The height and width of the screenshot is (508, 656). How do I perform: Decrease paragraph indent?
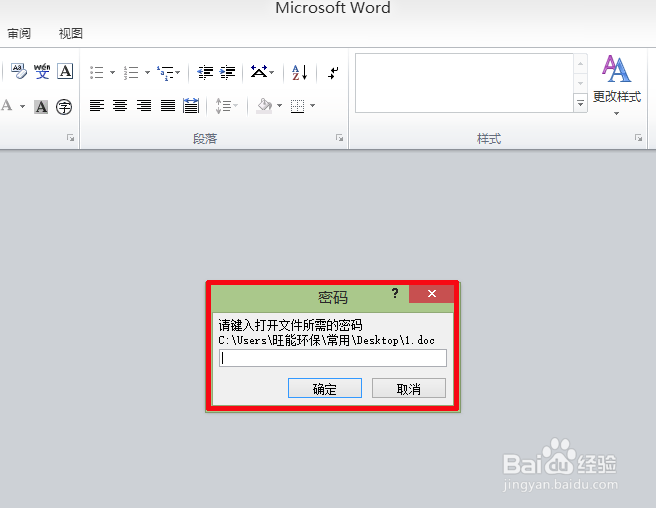(x=205, y=72)
